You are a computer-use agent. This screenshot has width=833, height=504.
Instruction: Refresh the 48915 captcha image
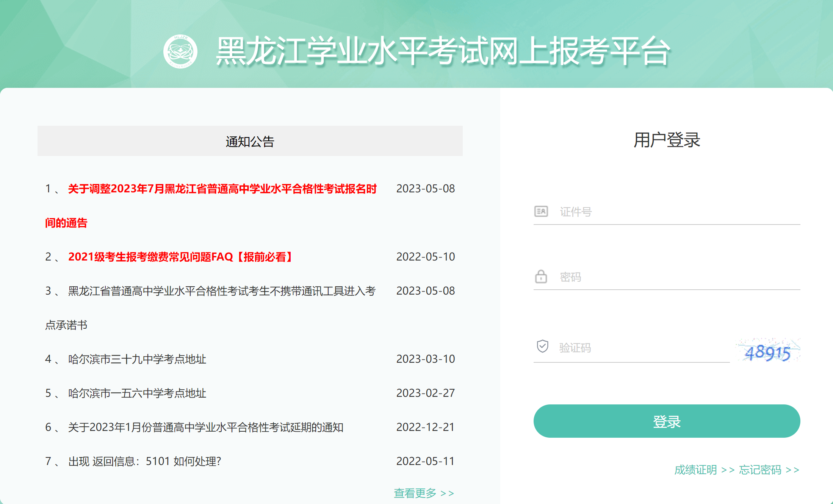point(767,351)
